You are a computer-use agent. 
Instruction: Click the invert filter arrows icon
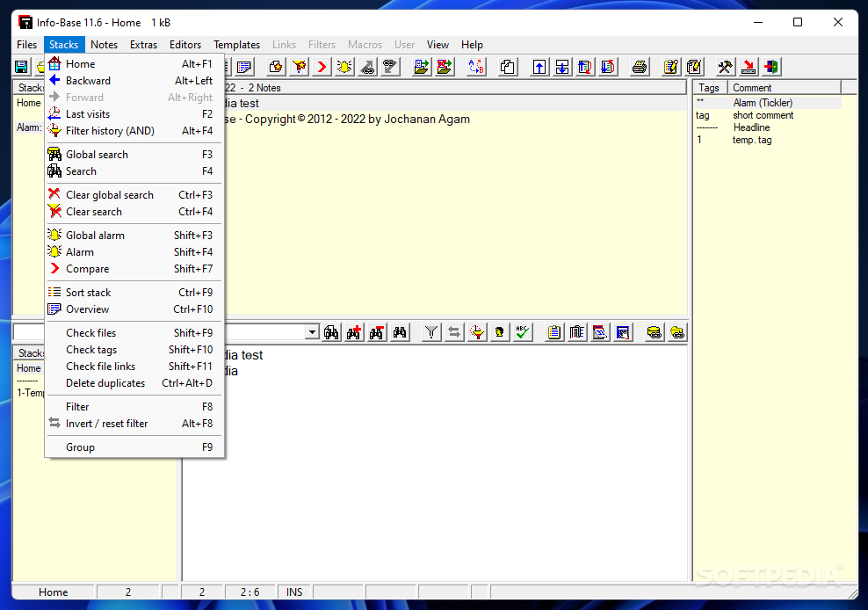[x=454, y=332]
